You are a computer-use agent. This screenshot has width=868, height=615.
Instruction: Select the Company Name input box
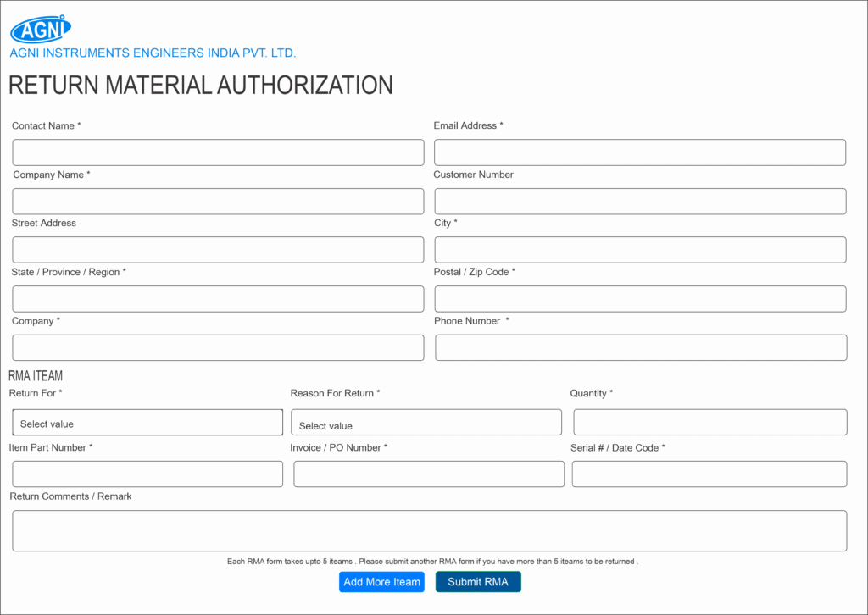point(218,202)
